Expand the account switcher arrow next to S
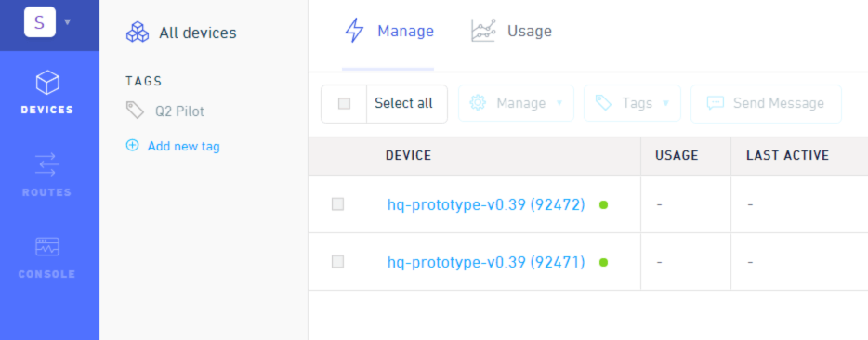 point(68,22)
